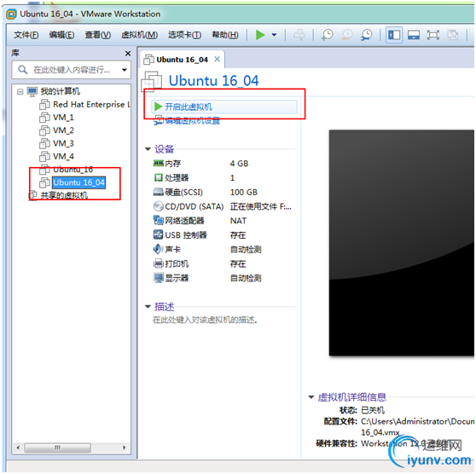Click 编辑虚拟机设置 link
The height and width of the screenshot is (474, 476).
192,121
